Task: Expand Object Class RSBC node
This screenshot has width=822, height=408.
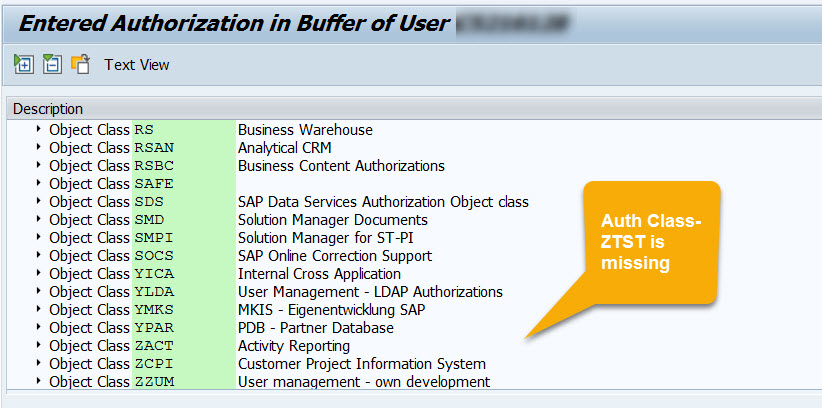Action: coord(39,166)
